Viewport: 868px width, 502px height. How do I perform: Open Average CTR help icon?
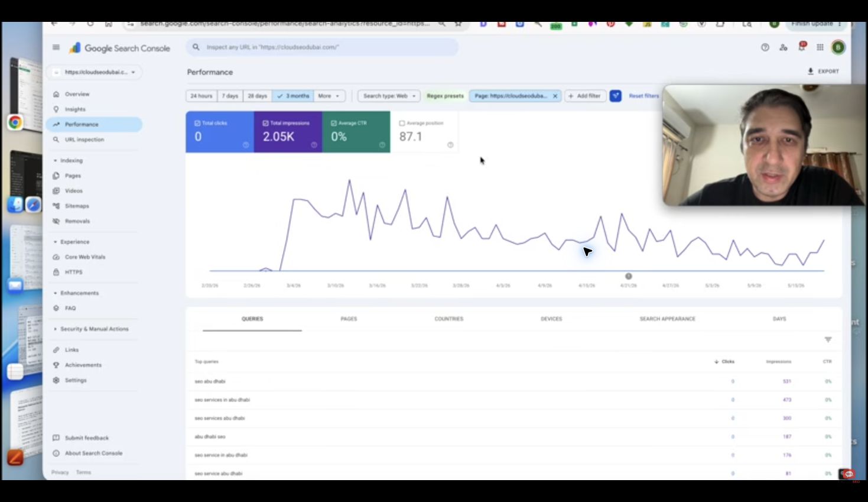pyautogui.click(x=382, y=145)
